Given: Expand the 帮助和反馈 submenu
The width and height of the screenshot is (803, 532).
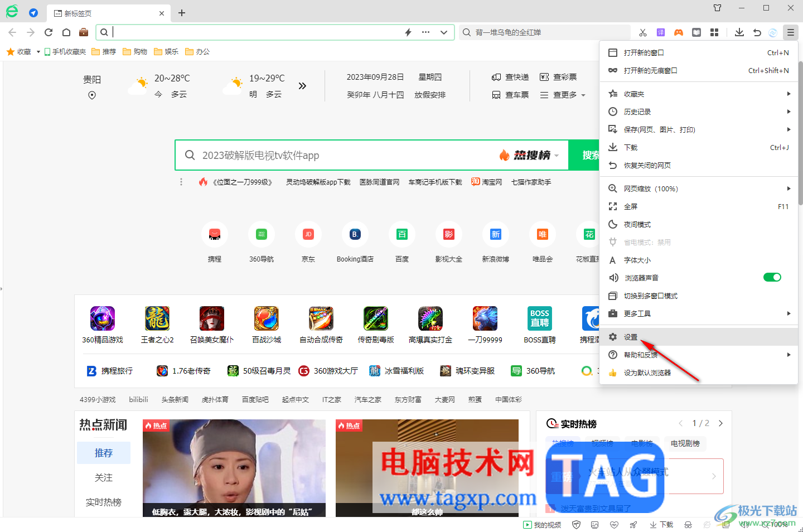Looking at the screenshot, I should click(x=699, y=355).
